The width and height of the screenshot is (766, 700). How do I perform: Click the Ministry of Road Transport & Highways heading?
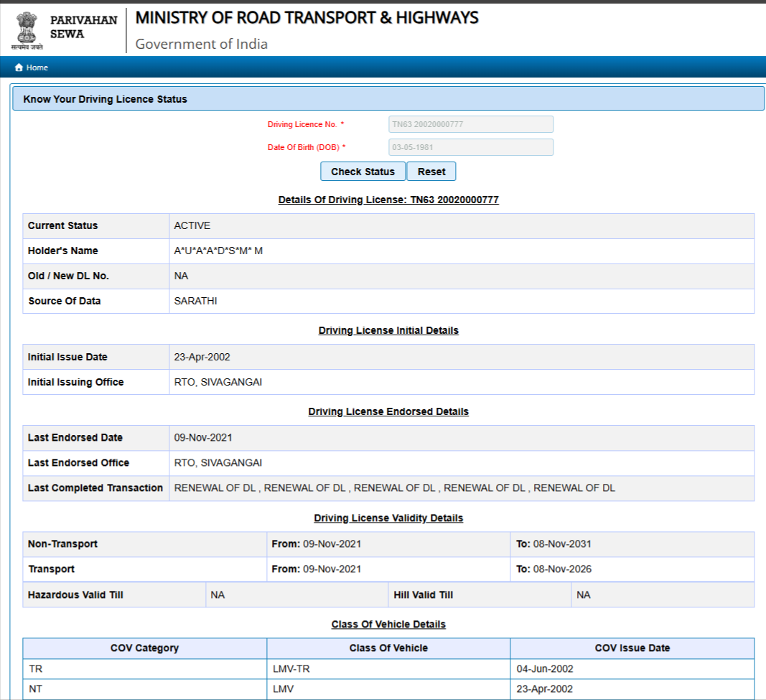(x=307, y=17)
